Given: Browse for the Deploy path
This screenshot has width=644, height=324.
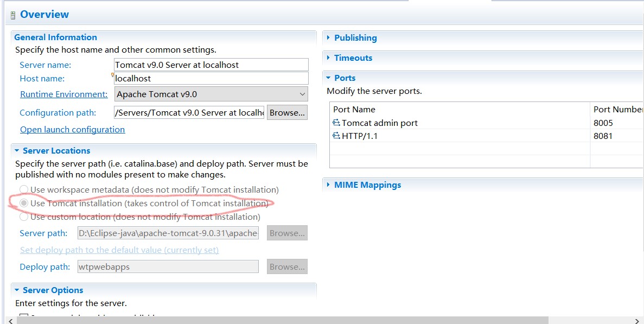Looking at the screenshot, I should pos(287,266).
